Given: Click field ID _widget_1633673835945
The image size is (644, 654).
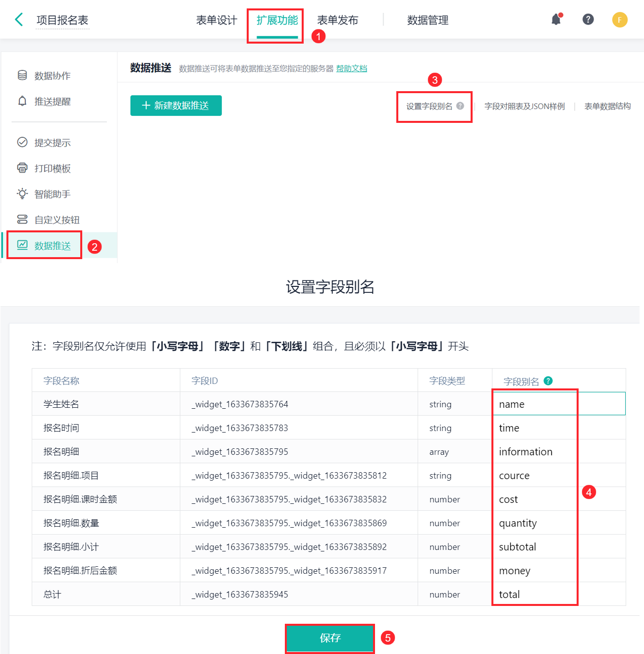Looking at the screenshot, I should pos(240,595).
